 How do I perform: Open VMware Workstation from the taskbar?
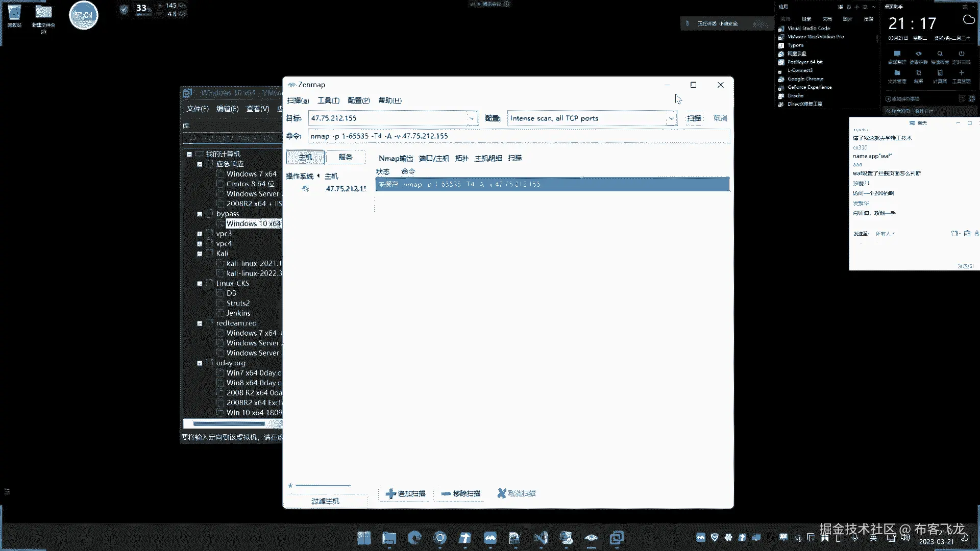pos(617,537)
